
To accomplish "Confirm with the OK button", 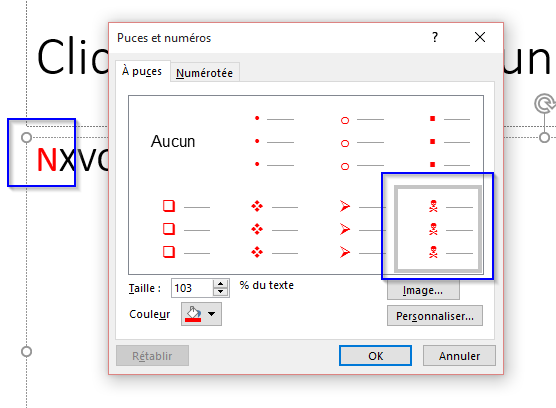I will point(376,356).
